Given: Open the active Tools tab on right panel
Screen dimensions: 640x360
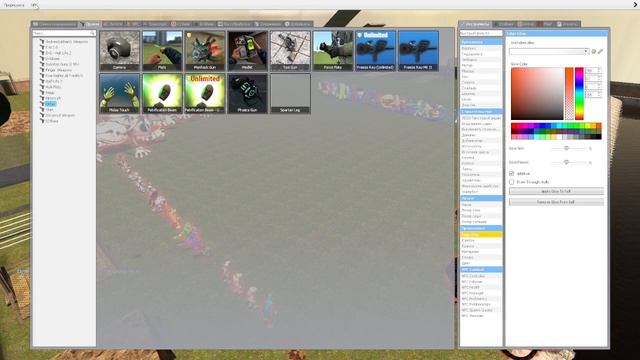Looking at the screenshot, I should [476, 24].
